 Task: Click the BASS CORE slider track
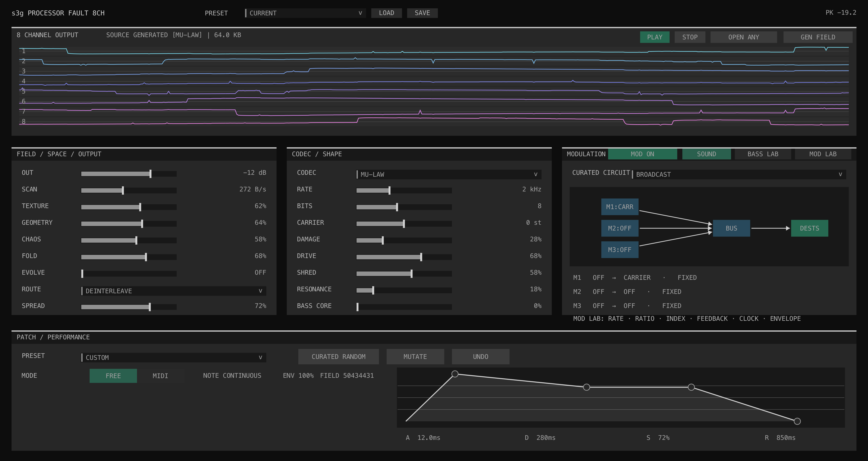point(404,307)
